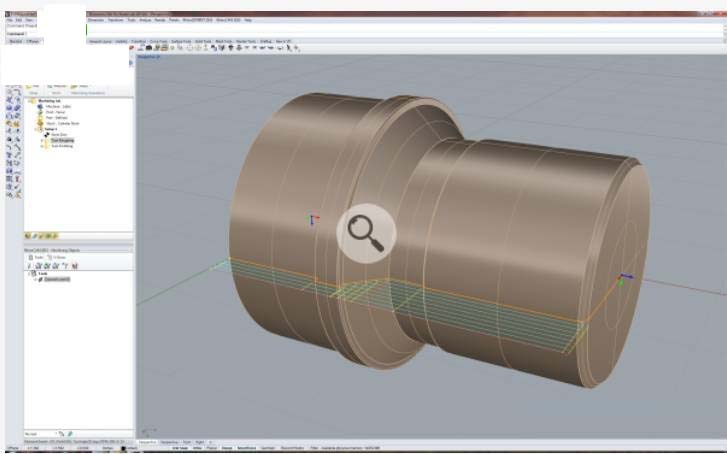
Task: Click the Machine icon in Machining Job tree
Action: [x=40, y=106]
